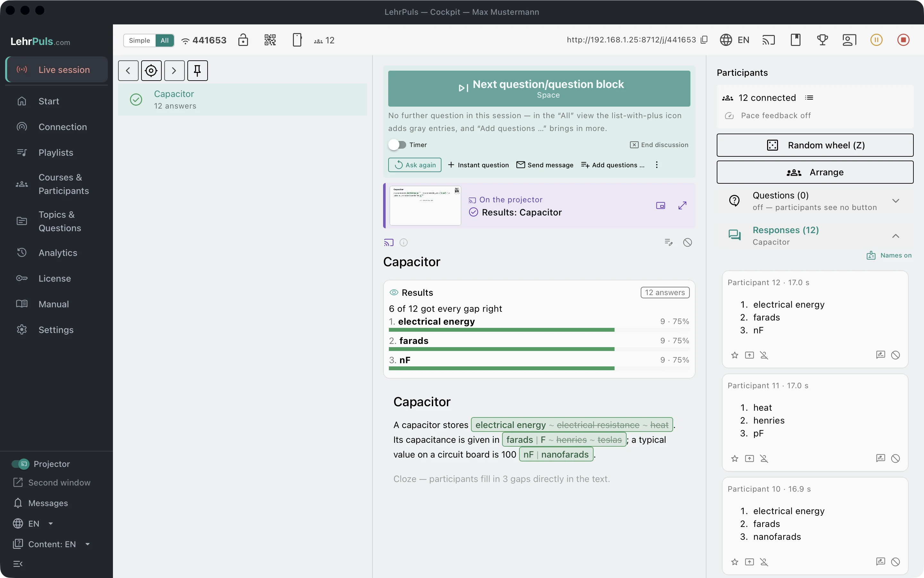The image size is (924, 578).
Task: Open the sidebar EN language dropdown
Action: pos(33,524)
